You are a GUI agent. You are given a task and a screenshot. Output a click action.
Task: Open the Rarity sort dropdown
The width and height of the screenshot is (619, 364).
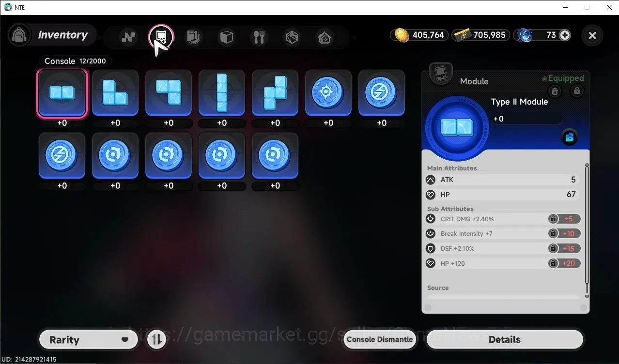[88, 340]
